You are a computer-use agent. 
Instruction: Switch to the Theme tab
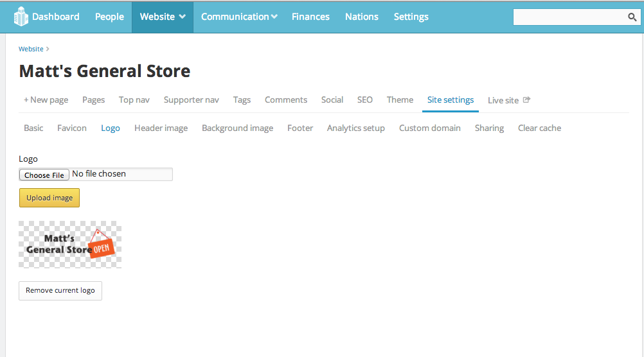pyautogui.click(x=400, y=100)
